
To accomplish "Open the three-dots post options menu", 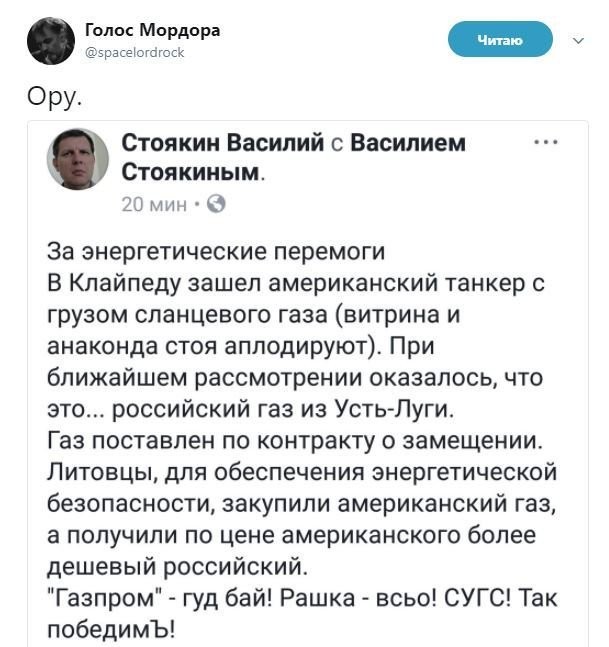I will (x=546, y=143).
